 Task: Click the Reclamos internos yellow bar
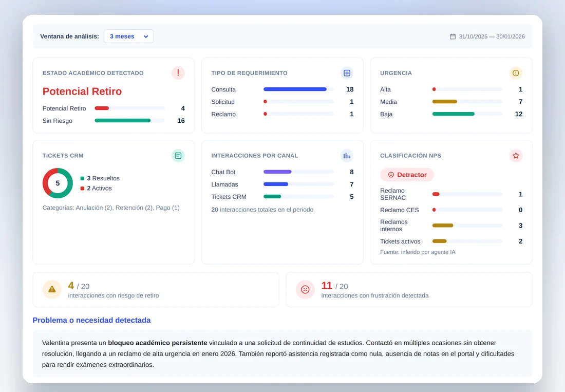(x=443, y=226)
